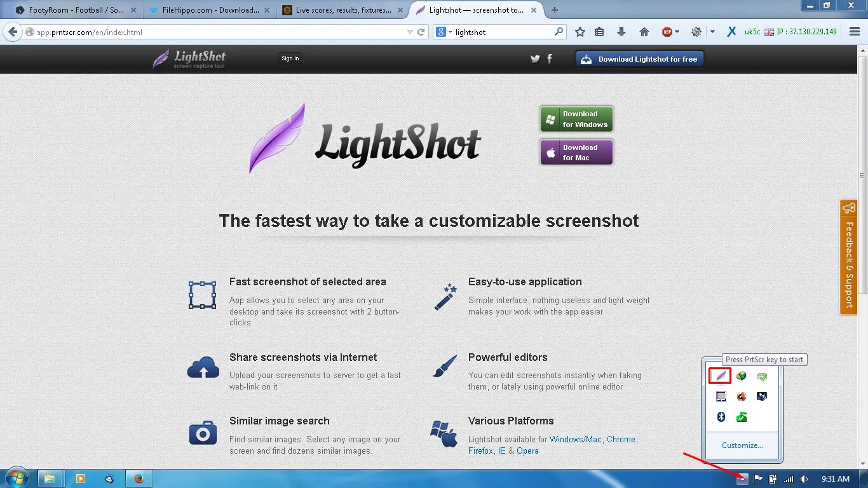
Task: Click the blue X extension icon
Action: pos(731,32)
